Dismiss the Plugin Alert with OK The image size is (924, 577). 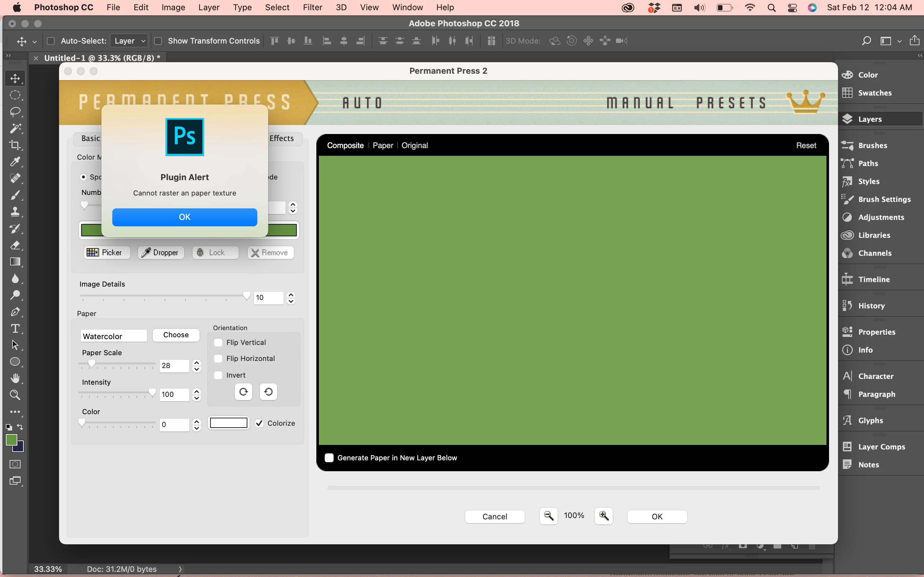tap(184, 217)
